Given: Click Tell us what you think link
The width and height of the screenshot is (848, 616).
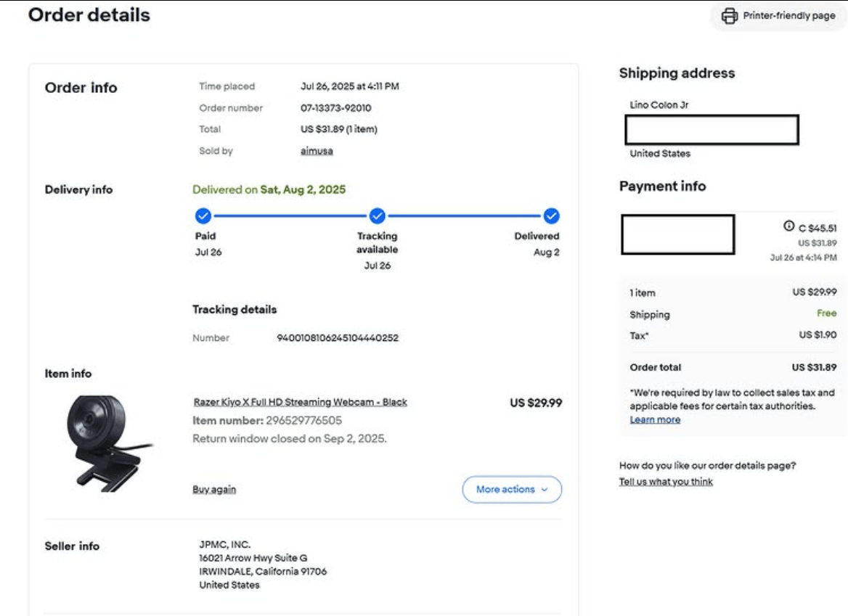Looking at the screenshot, I should [x=666, y=482].
